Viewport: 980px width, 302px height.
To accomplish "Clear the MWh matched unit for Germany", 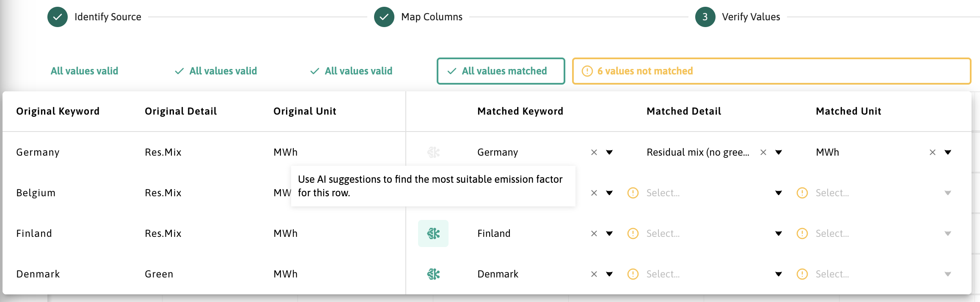I will (x=933, y=152).
